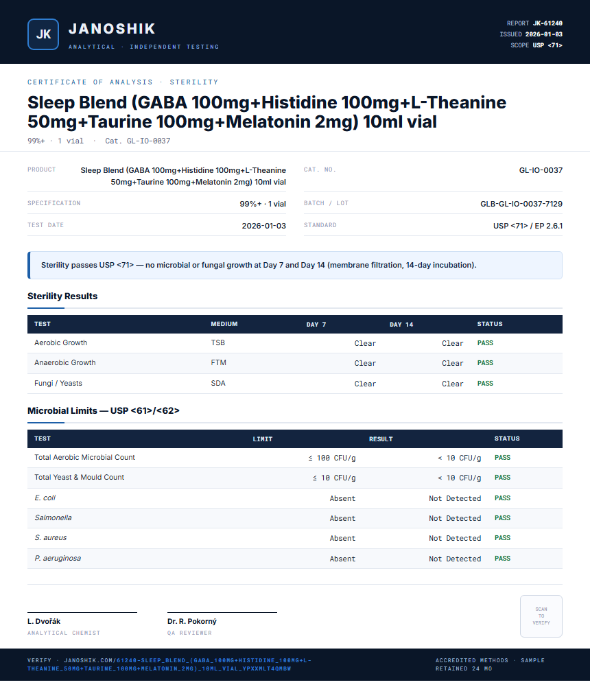The width and height of the screenshot is (590, 700).
Task: Click the P. aeruginosa row label
Action: tap(58, 559)
